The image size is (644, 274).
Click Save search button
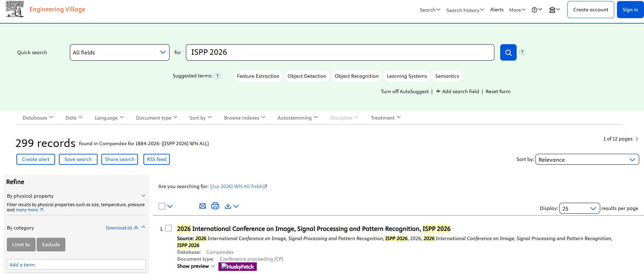click(x=78, y=159)
